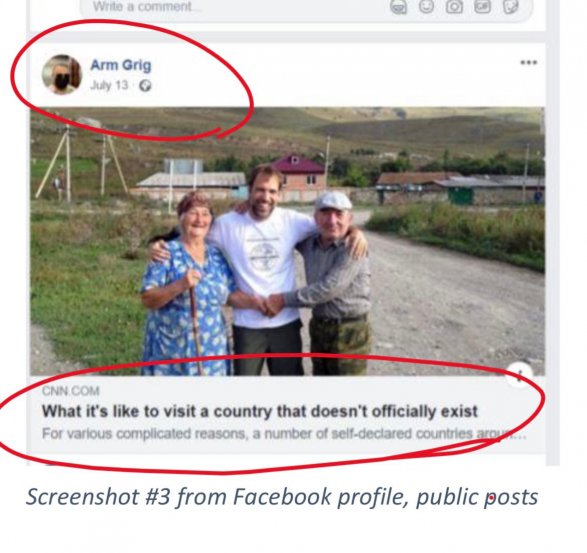587x553 pixels.
Task: Click the CNN.COM source label
Action: pyautogui.click(x=71, y=391)
